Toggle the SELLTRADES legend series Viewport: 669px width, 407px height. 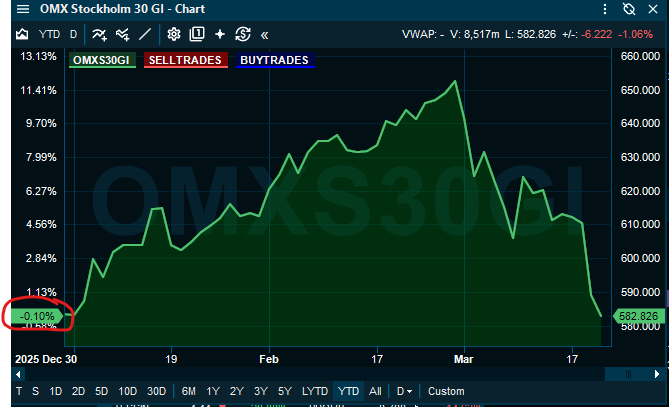click(x=185, y=60)
